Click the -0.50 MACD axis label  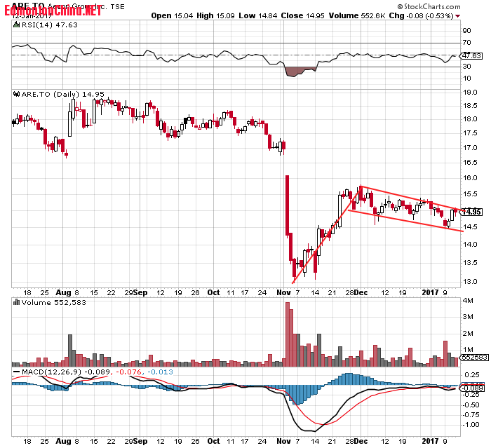(471, 405)
